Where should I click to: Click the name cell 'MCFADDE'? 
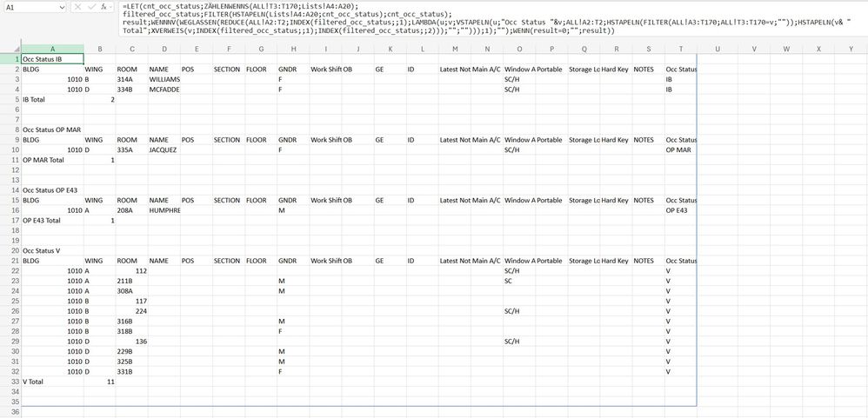(164, 90)
